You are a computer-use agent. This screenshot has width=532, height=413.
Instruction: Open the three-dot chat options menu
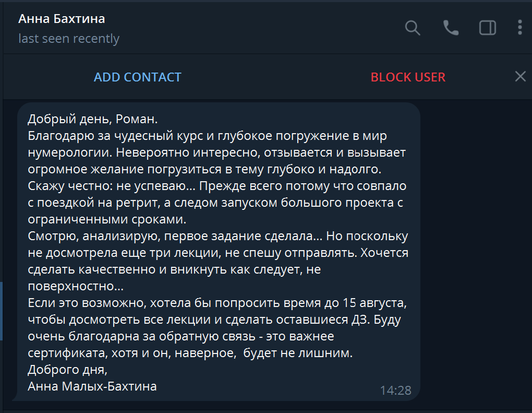point(520,28)
